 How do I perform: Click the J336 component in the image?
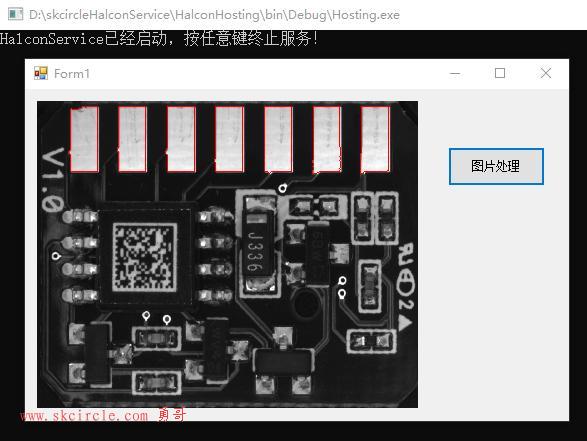click(x=256, y=252)
